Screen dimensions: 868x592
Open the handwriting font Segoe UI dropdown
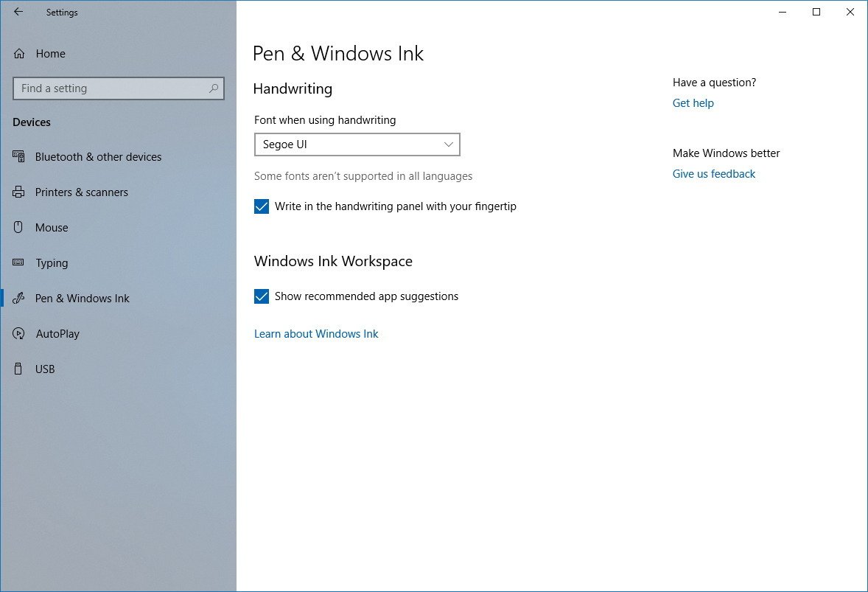[357, 144]
